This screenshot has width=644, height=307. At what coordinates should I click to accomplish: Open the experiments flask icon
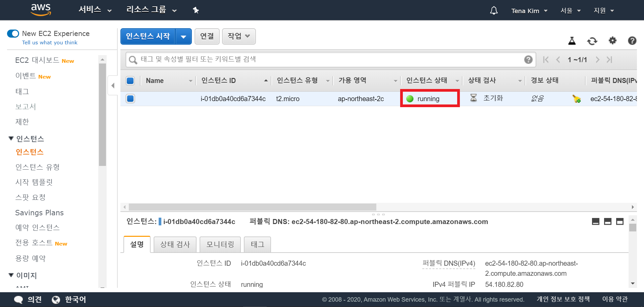(x=572, y=41)
